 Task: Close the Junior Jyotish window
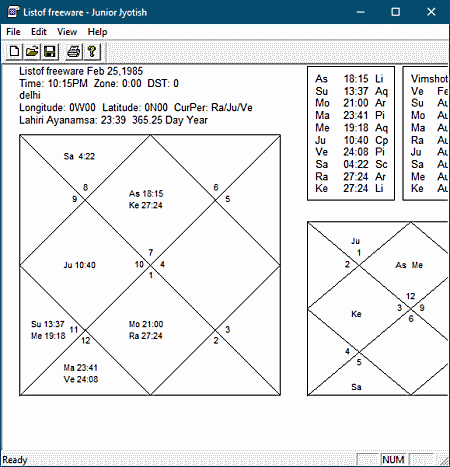pos(431,12)
